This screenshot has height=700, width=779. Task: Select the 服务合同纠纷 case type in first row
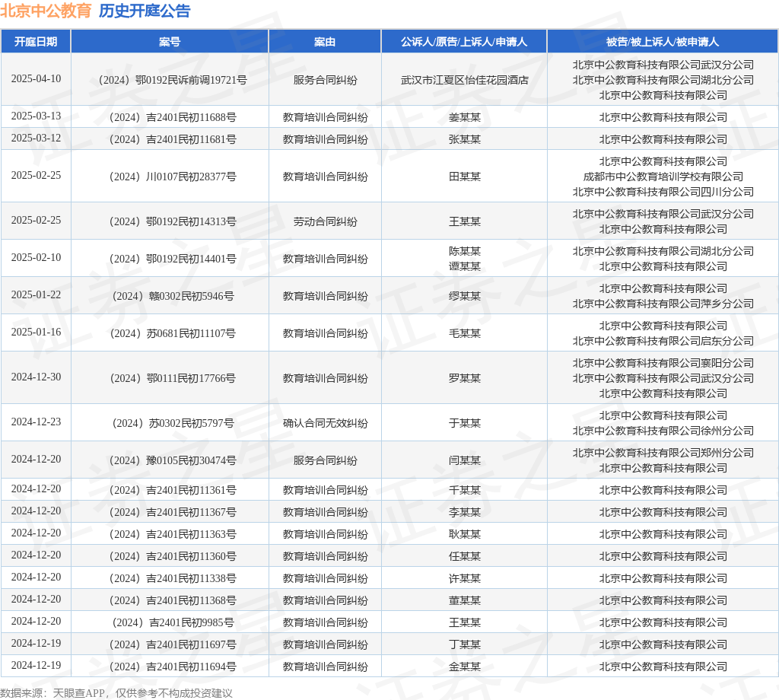pyautogui.click(x=325, y=79)
